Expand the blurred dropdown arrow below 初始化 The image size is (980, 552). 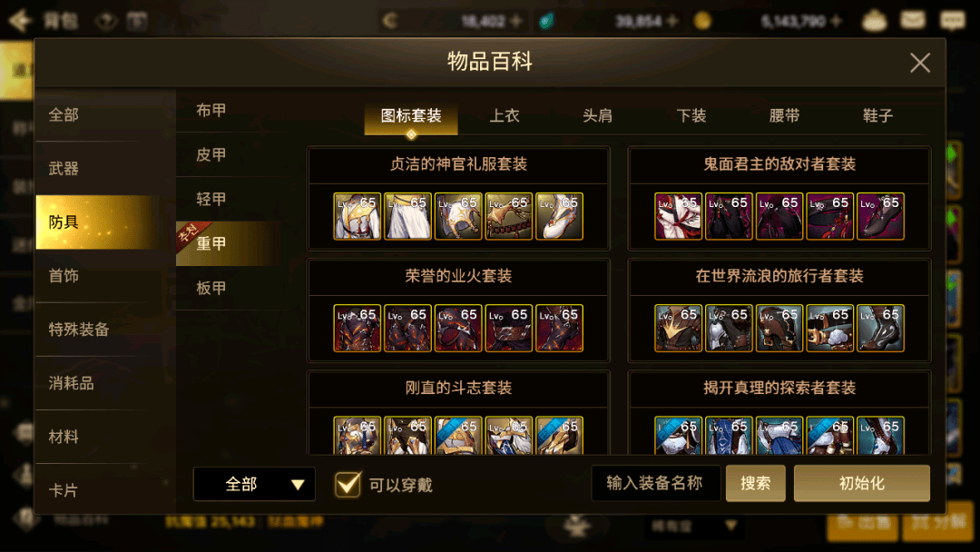click(x=730, y=525)
